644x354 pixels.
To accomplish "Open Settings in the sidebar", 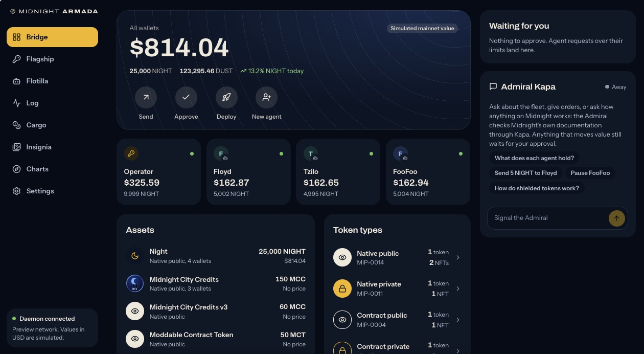I will pos(52,191).
